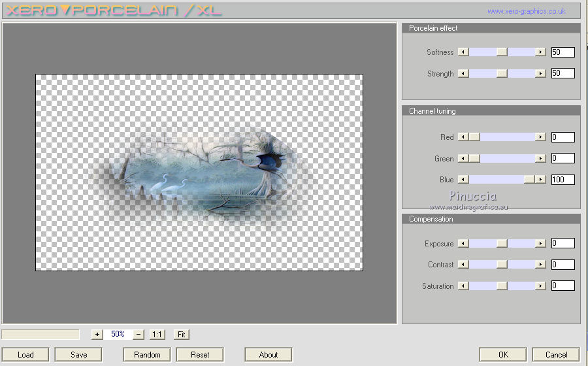Image resolution: width=588 pixels, height=366 pixels.
Task: Click the Exposure value field
Action: pos(563,243)
